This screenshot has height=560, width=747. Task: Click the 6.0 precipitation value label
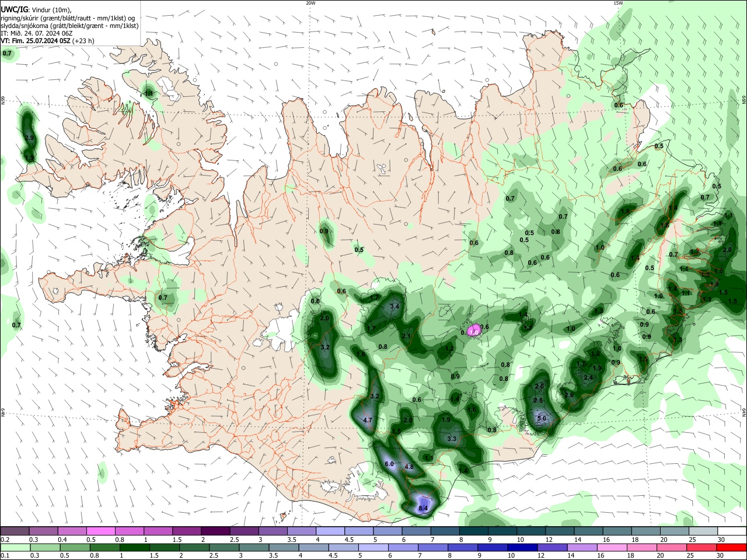[389, 464]
